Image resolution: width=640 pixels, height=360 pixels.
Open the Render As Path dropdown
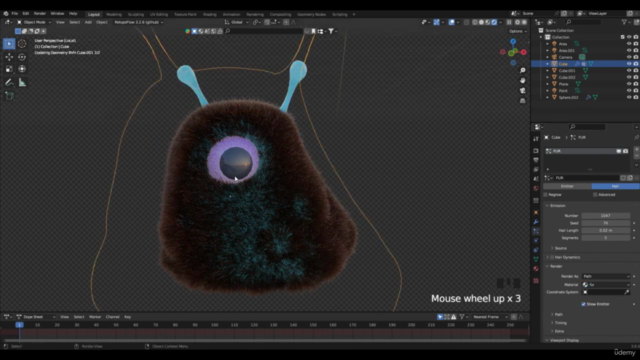tap(606, 276)
